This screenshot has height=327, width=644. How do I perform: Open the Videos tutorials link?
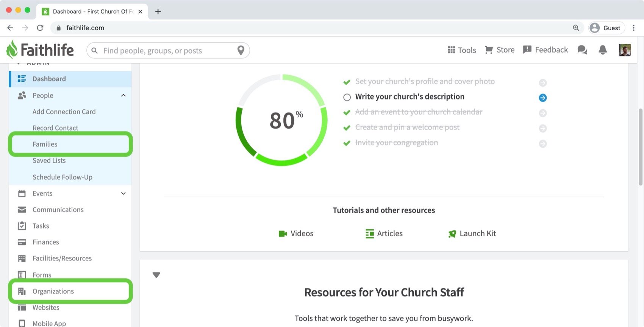[296, 234]
